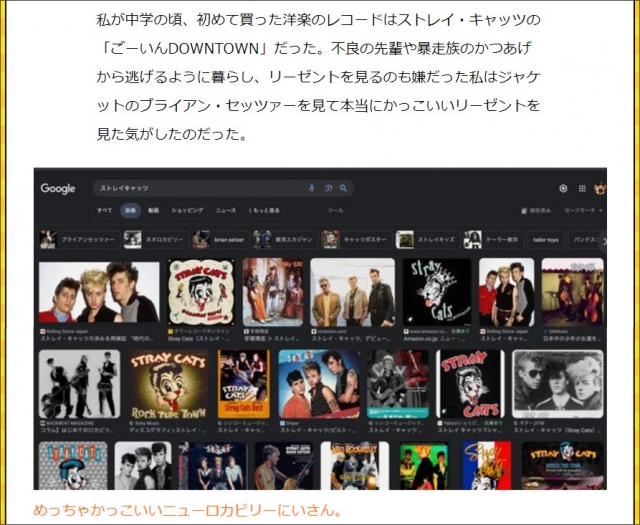
Task: Click the Google logo
Action: [x=58, y=188]
